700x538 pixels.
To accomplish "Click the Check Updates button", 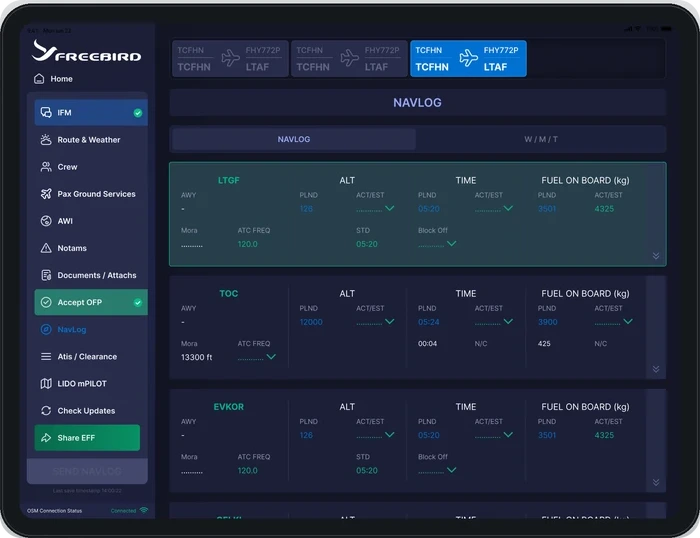I will 91,411.
